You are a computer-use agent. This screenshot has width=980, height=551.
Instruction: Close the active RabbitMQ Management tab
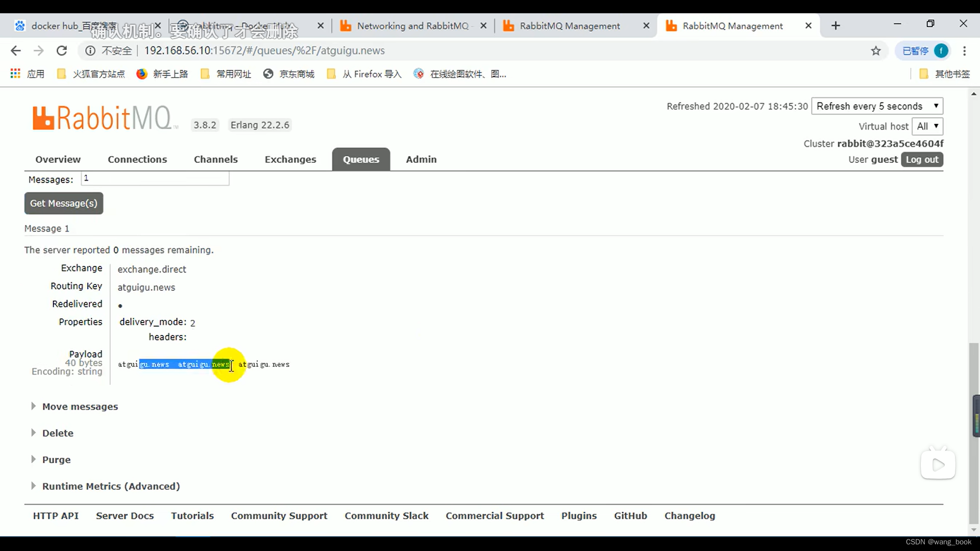click(808, 26)
